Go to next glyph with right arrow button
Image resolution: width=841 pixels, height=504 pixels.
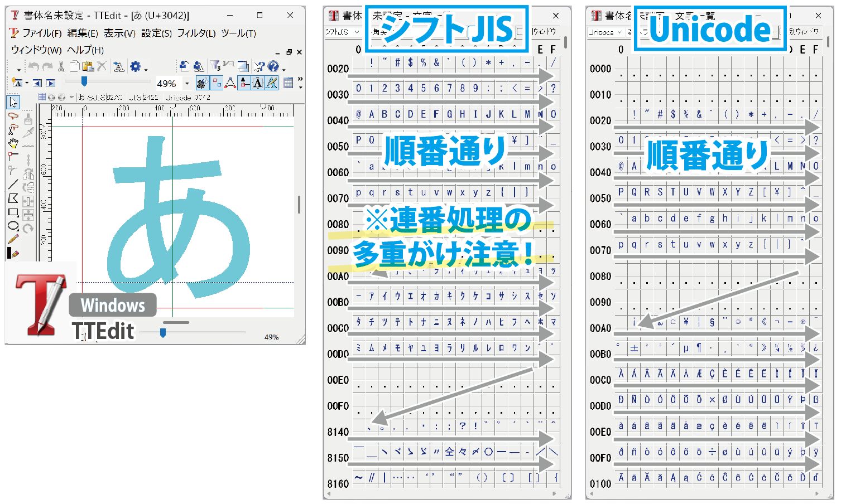(51, 83)
